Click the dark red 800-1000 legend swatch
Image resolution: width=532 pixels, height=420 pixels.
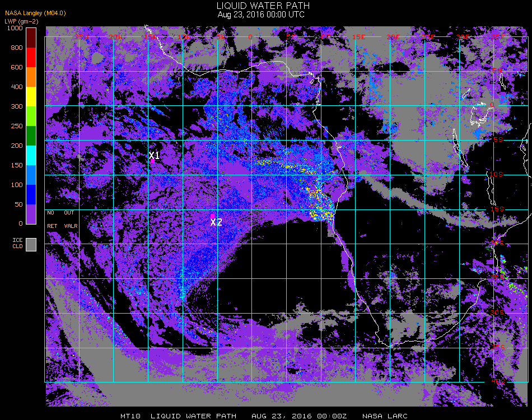click(x=31, y=38)
